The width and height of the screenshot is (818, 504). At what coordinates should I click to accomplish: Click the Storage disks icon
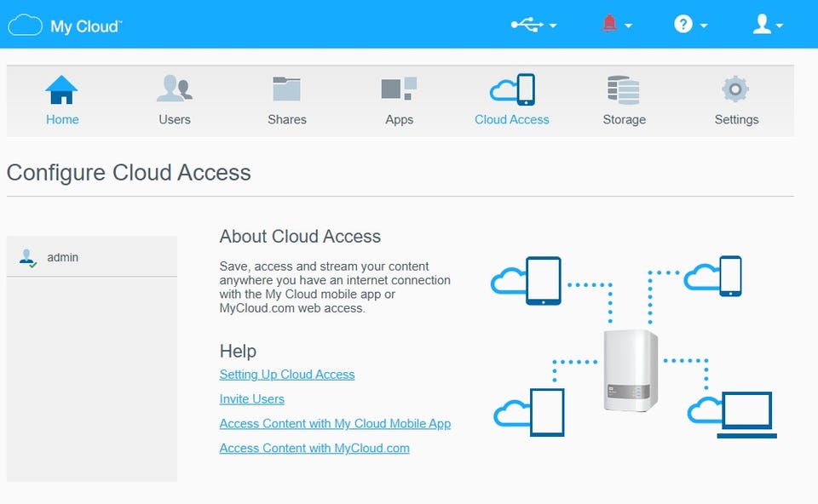coord(624,90)
